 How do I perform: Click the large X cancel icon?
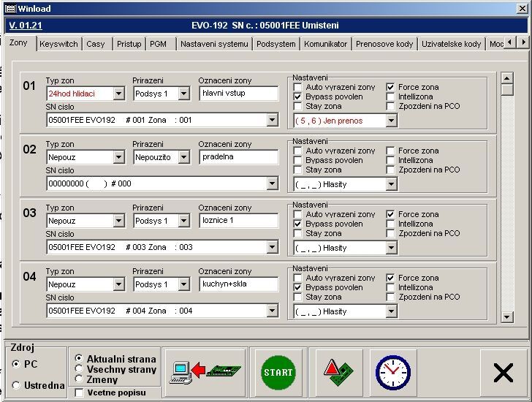(x=503, y=373)
